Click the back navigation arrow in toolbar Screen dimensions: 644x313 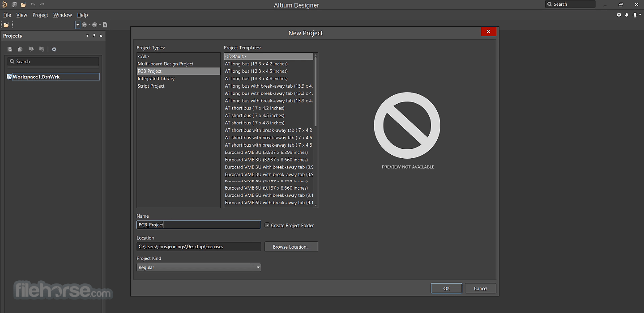84,25
